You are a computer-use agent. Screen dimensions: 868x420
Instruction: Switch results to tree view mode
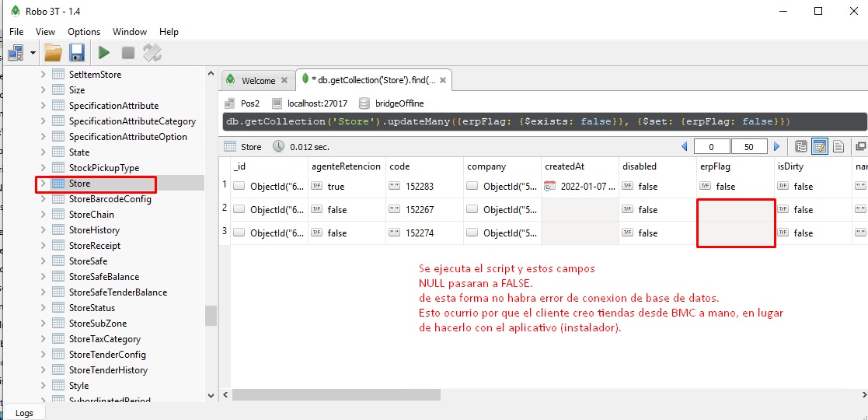pos(801,146)
